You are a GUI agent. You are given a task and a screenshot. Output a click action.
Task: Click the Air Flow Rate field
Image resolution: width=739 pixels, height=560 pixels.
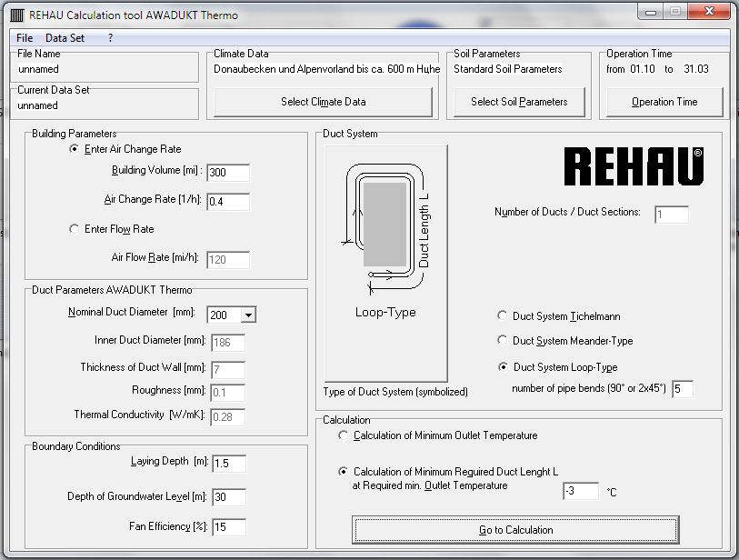[x=228, y=260]
